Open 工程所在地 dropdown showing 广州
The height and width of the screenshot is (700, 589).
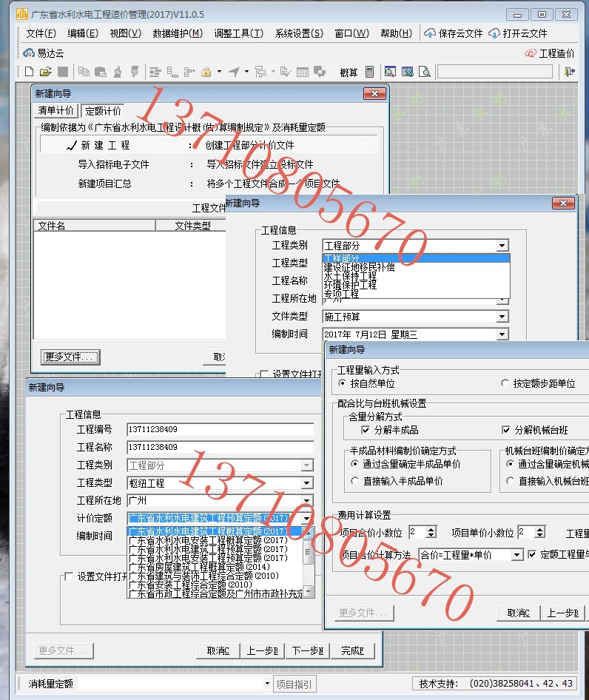[307, 500]
